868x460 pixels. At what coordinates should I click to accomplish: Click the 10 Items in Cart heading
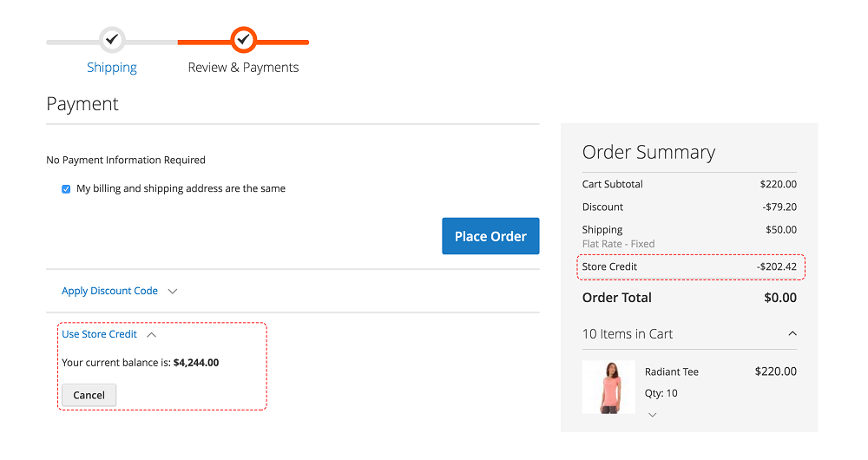[628, 334]
